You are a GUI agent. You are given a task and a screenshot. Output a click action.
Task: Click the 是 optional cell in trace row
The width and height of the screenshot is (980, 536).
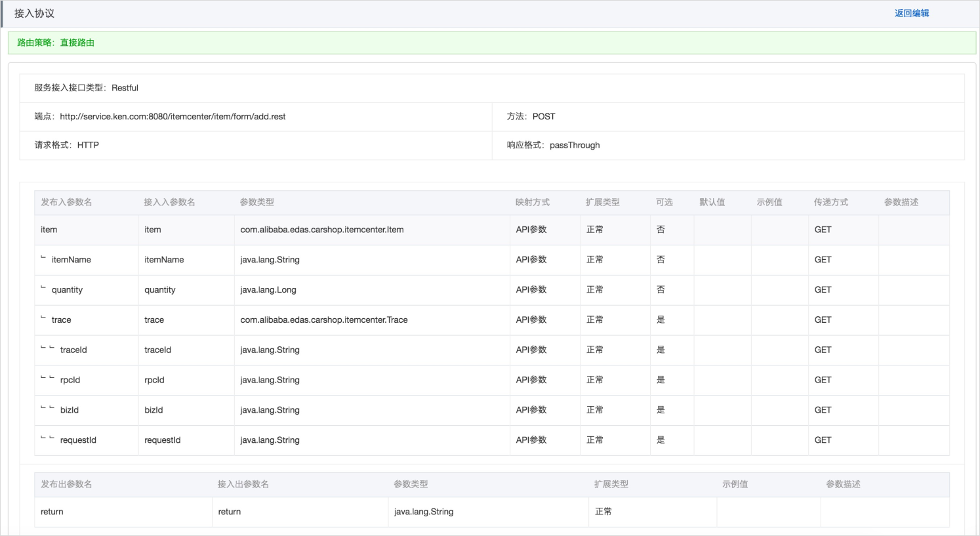(672, 320)
